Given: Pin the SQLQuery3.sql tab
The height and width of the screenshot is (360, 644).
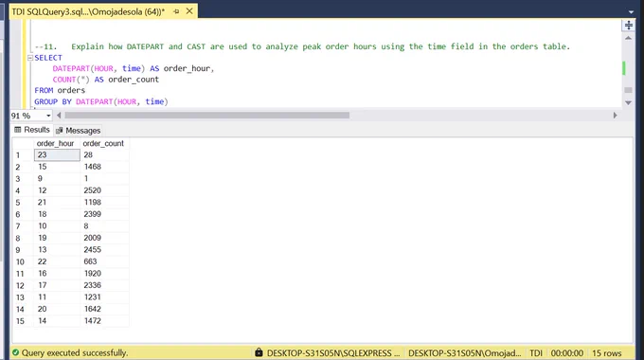Looking at the screenshot, I should [176, 11].
